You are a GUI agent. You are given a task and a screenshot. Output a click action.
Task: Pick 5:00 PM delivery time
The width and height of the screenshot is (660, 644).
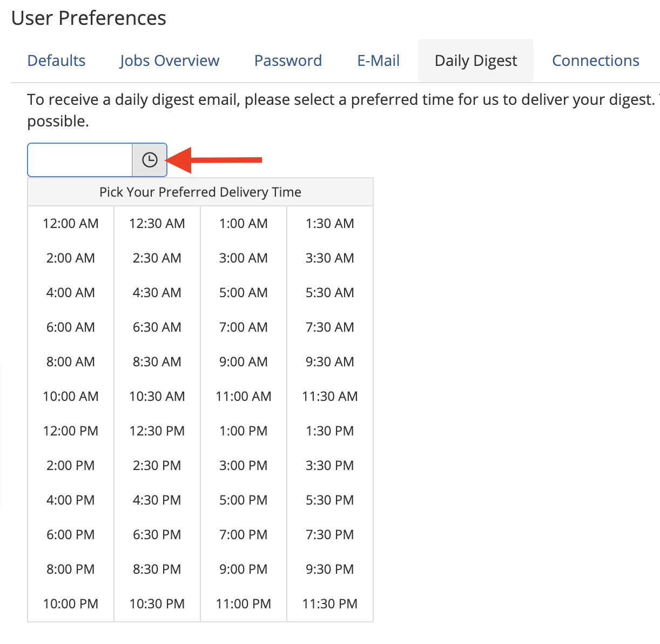[x=243, y=500]
